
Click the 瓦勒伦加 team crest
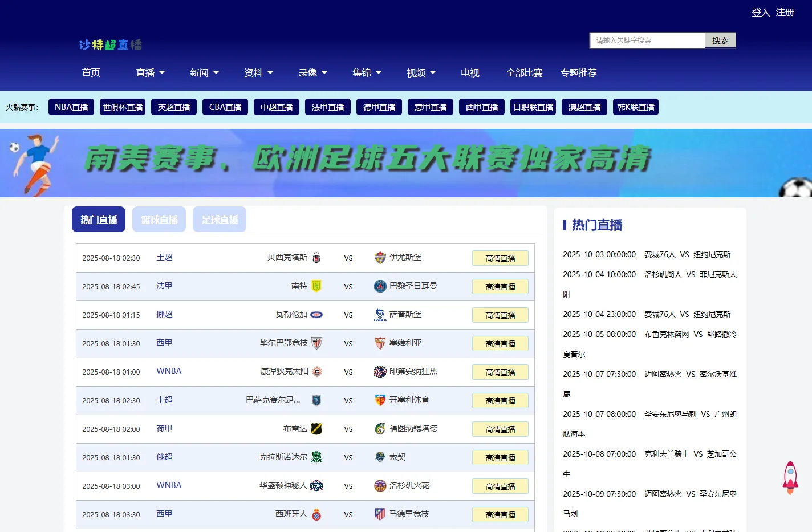tap(316, 315)
